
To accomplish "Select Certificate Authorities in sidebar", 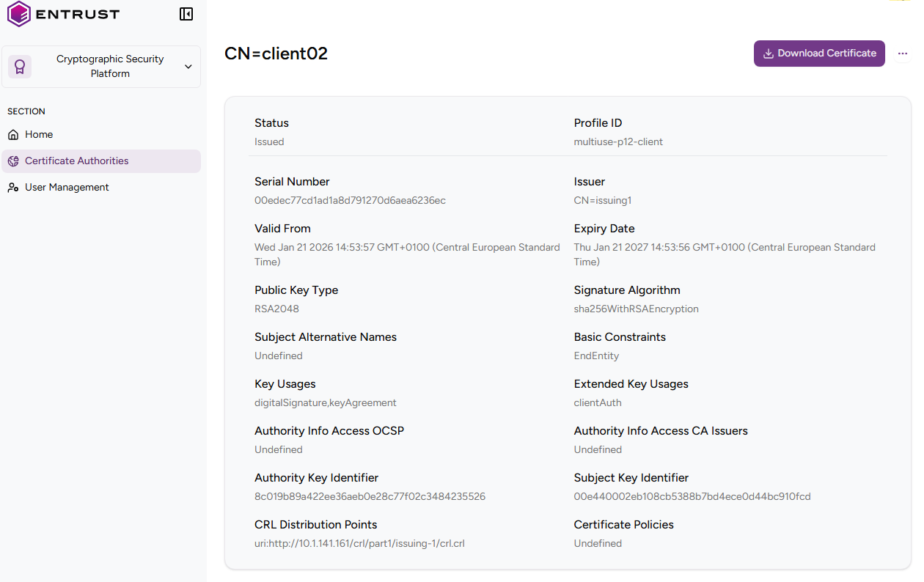I will coord(76,161).
